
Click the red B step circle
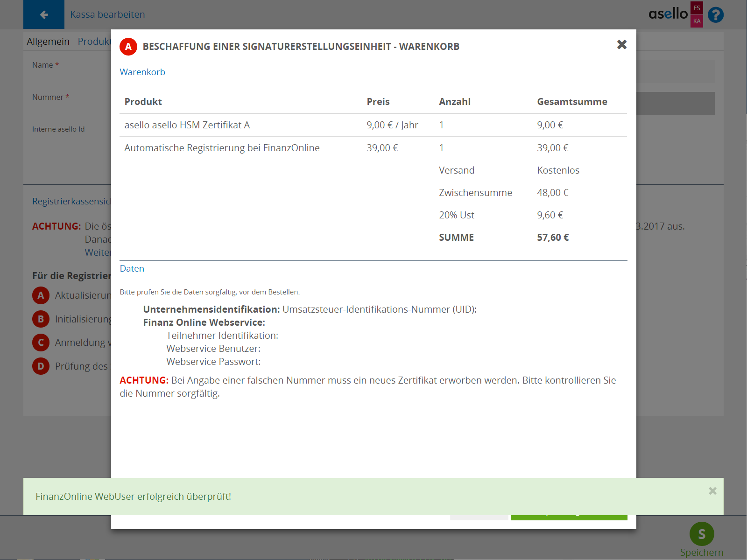click(41, 319)
